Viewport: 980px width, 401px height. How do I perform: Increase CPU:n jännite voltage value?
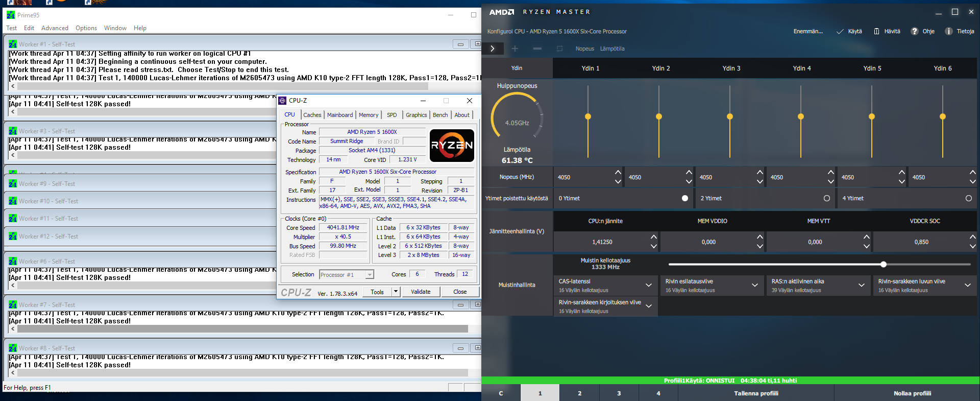pos(654,237)
